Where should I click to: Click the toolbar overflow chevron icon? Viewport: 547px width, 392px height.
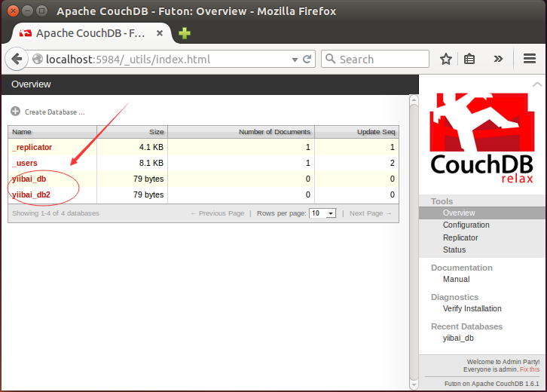click(x=498, y=60)
